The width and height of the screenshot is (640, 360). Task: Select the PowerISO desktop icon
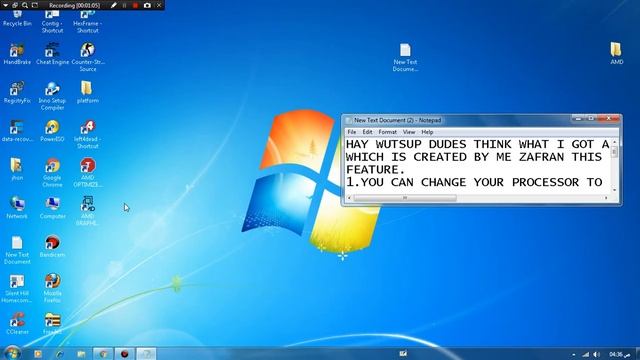pyautogui.click(x=52, y=131)
